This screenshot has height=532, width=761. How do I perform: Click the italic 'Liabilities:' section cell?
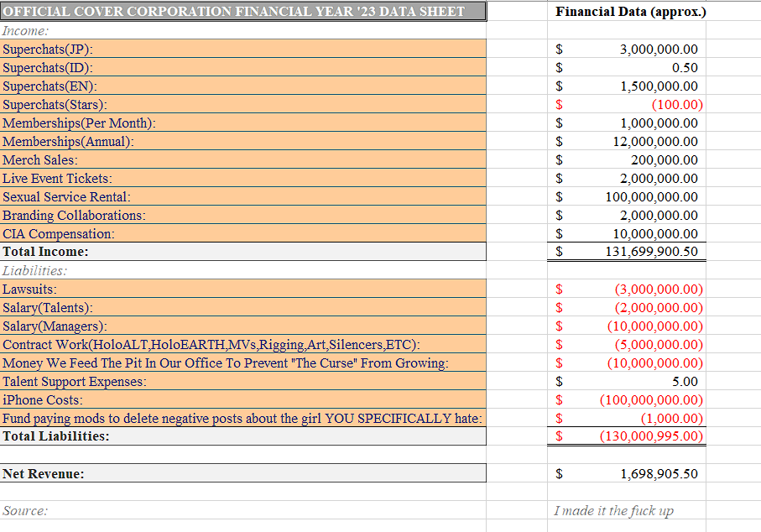(242, 270)
